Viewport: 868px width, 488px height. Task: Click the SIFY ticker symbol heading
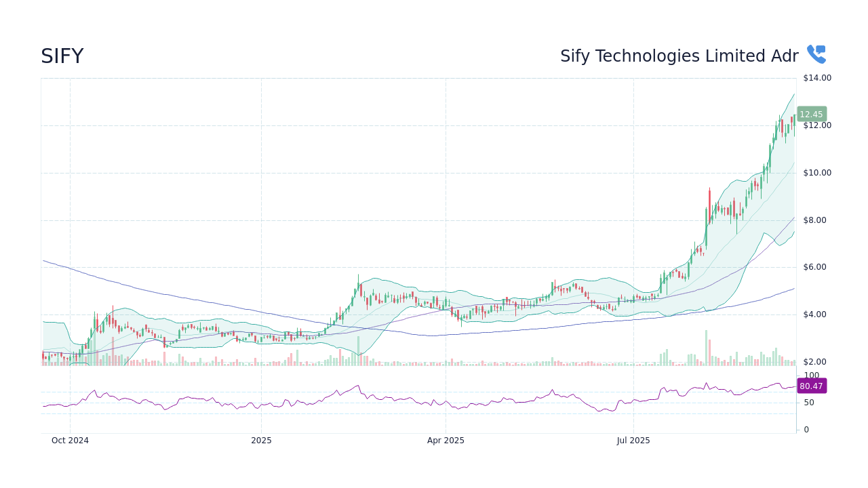[x=62, y=56]
